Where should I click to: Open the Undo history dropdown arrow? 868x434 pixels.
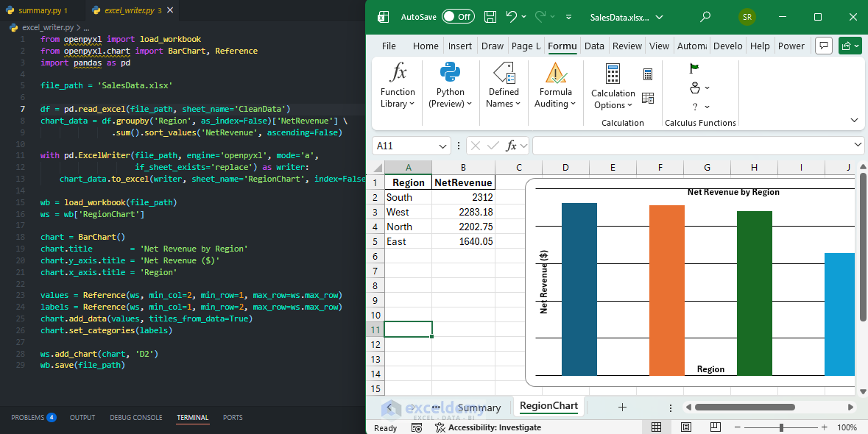[523, 17]
